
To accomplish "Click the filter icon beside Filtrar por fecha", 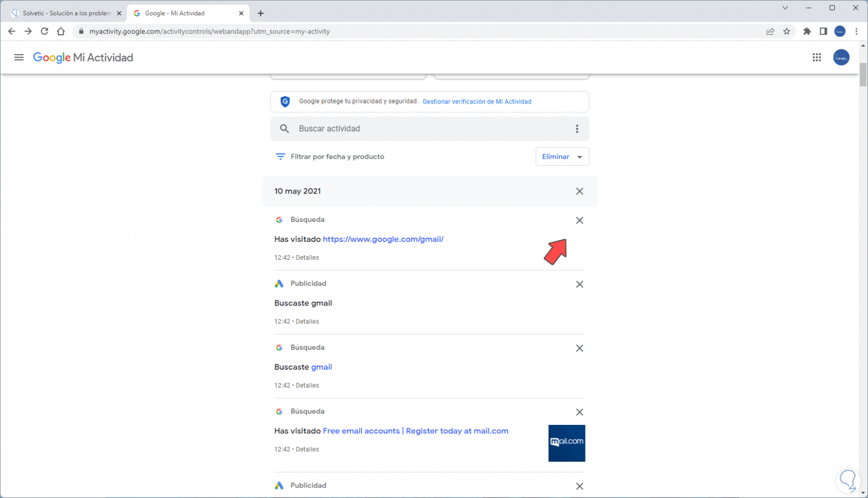I will coord(280,157).
